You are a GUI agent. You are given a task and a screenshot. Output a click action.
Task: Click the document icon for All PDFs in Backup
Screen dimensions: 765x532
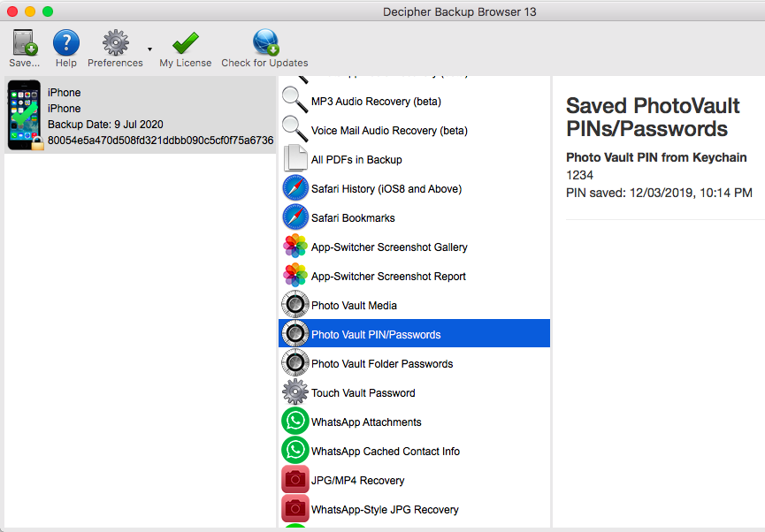[x=295, y=158]
